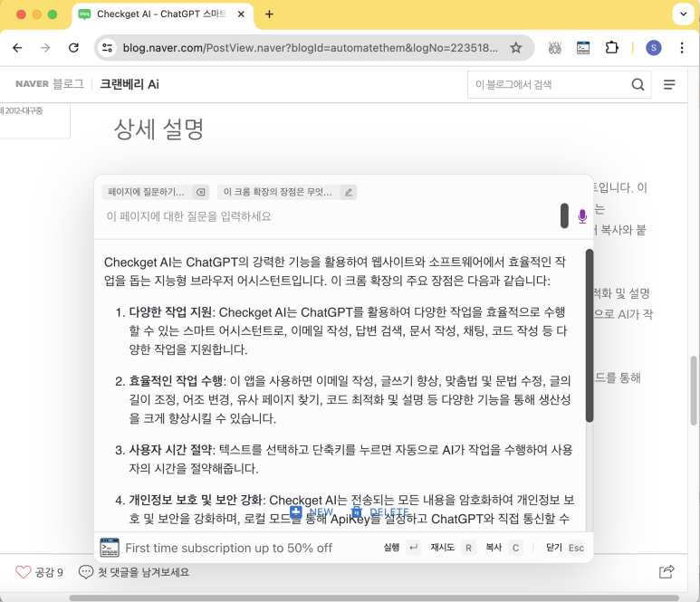
Task: Click the page vertical scrollbar
Action: click(694, 390)
